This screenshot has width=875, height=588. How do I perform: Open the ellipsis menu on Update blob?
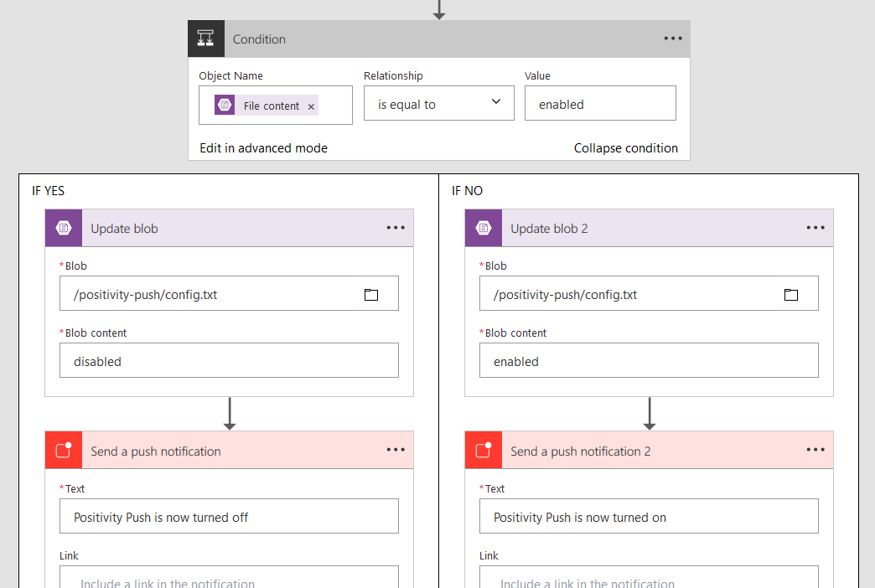tap(395, 227)
